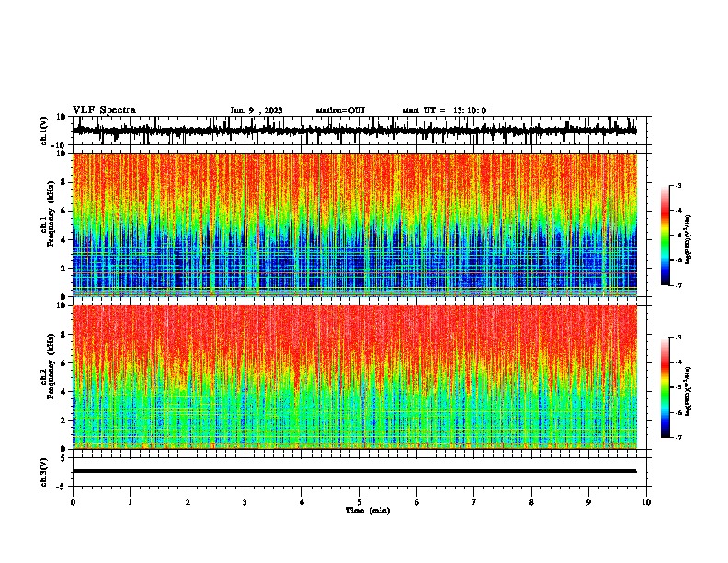Click the time axis tick label "1"
Screen dimensions: 728x563
[130, 502]
